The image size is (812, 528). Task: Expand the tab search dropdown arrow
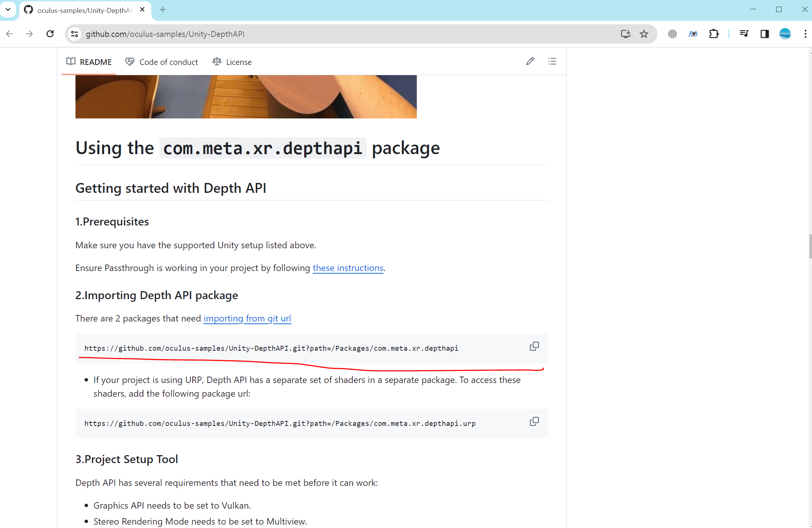click(x=8, y=9)
